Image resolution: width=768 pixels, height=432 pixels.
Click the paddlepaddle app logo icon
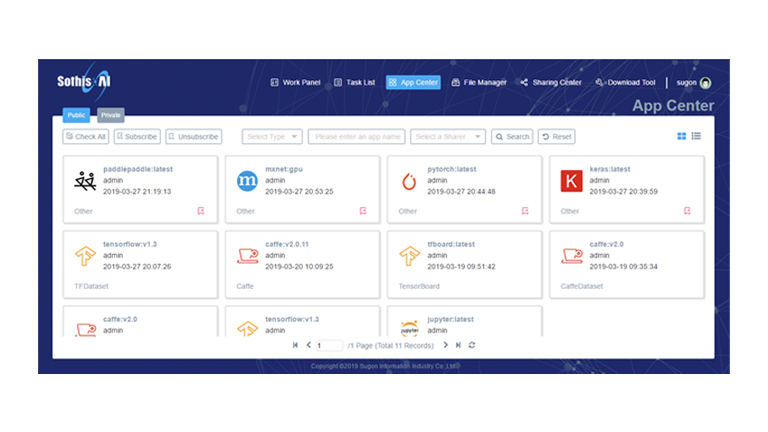(x=84, y=181)
